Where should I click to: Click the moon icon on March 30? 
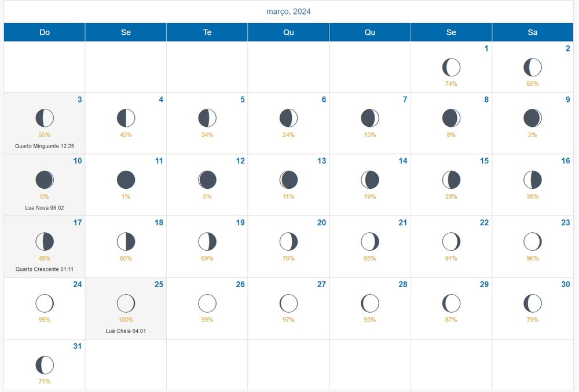point(533,303)
